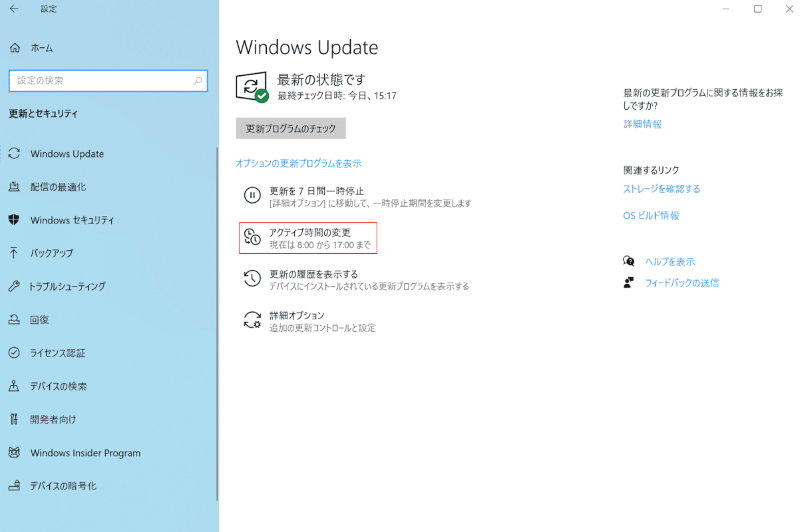Click the 現在は 8:00 から 17:00 まで text
This screenshot has width=804, height=532.
(321, 245)
